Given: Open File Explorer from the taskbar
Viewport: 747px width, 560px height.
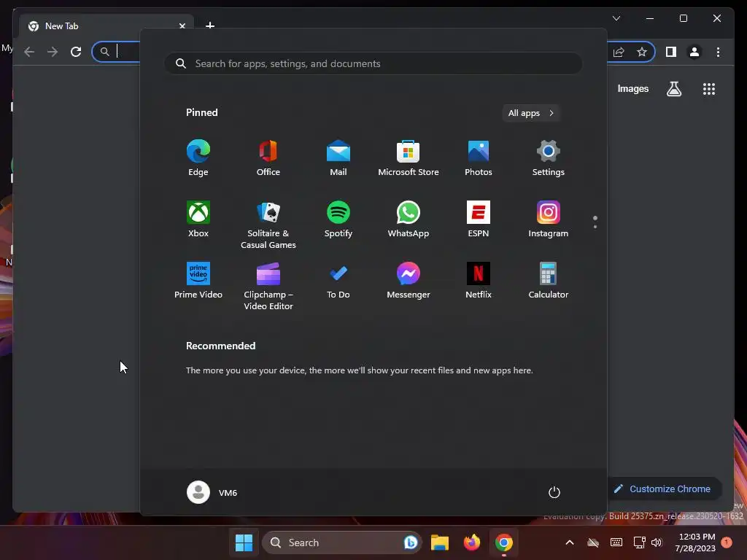Looking at the screenshot, I should click(x=440, y=542).
